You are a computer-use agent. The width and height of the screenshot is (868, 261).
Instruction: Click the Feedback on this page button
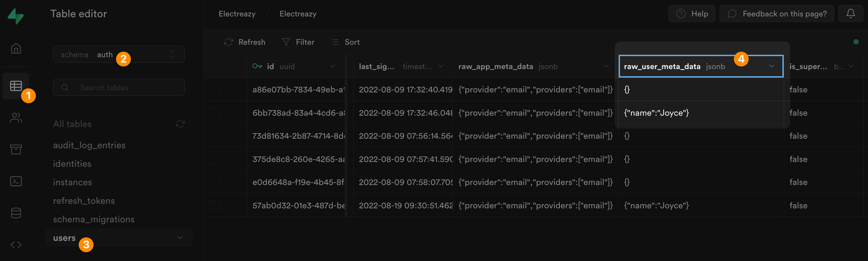[776, 13]
